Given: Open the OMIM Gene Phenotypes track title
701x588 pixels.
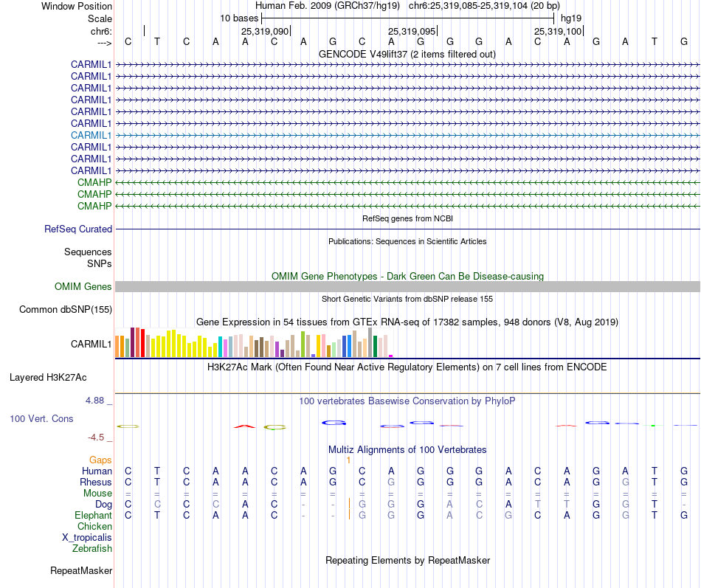Looking at the screenshot, I should (x=407, y=277).
